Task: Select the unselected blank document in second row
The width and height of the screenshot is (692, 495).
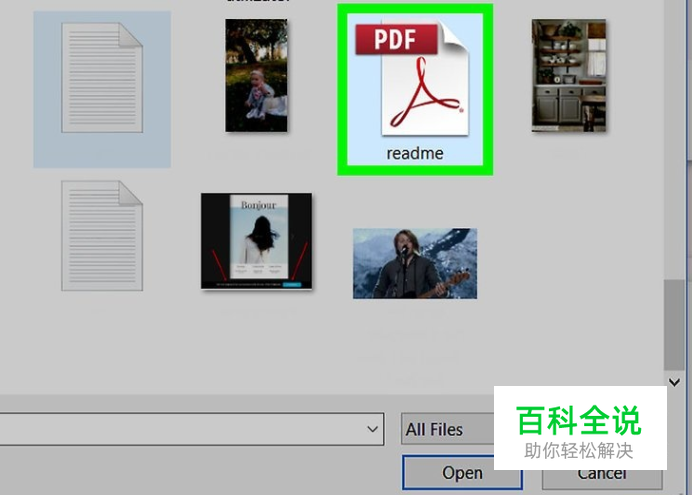Action: tap(102, 236)
